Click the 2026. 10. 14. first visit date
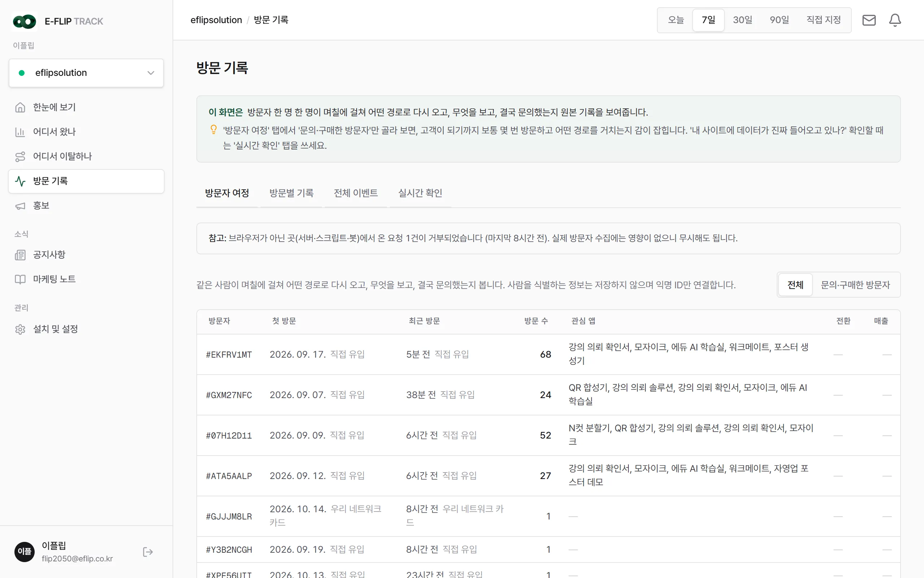Screen dimensions: 924x578 (298, 509)
